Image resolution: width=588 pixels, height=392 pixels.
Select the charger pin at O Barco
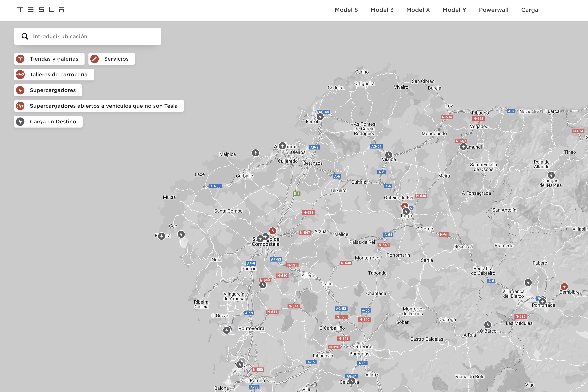point(488,325)
